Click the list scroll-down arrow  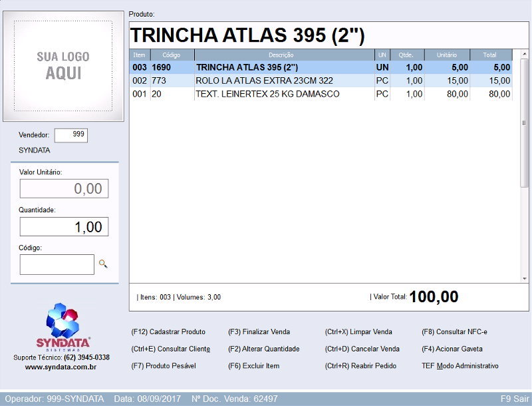(525, 279)
